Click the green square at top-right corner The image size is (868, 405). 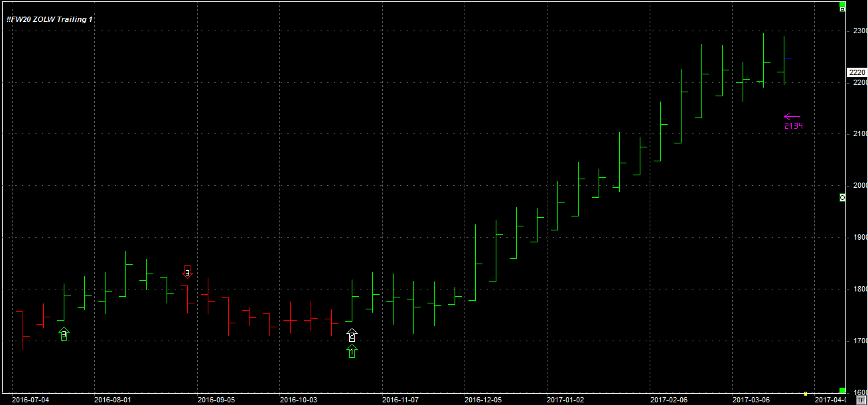(842, 3)
